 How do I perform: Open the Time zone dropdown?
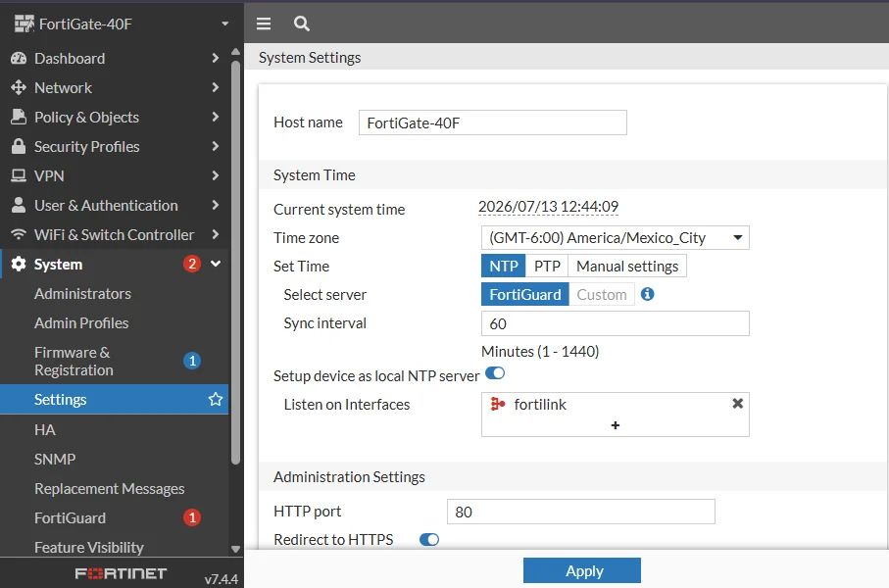616,237
